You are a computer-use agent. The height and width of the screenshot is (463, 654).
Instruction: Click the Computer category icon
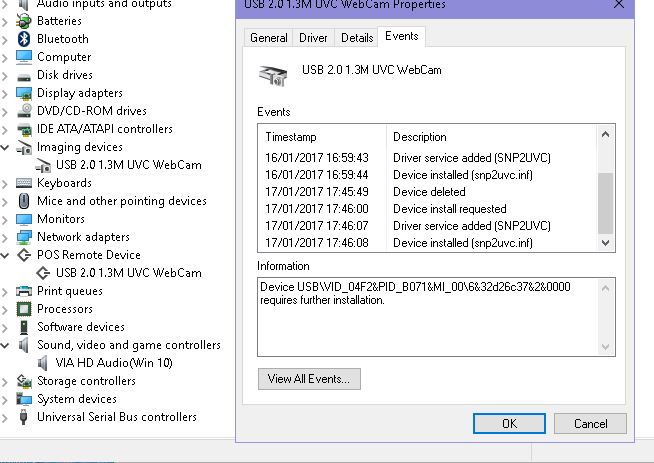tap(24, 57)
